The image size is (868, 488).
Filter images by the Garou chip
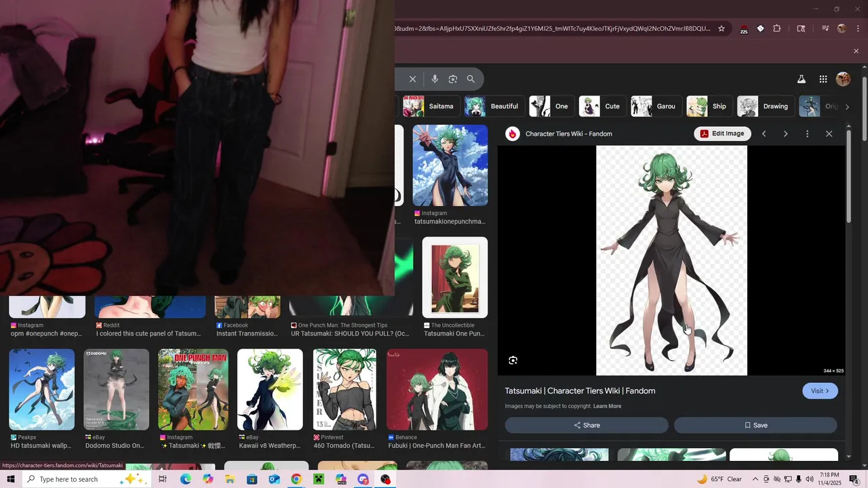[655, 106]
